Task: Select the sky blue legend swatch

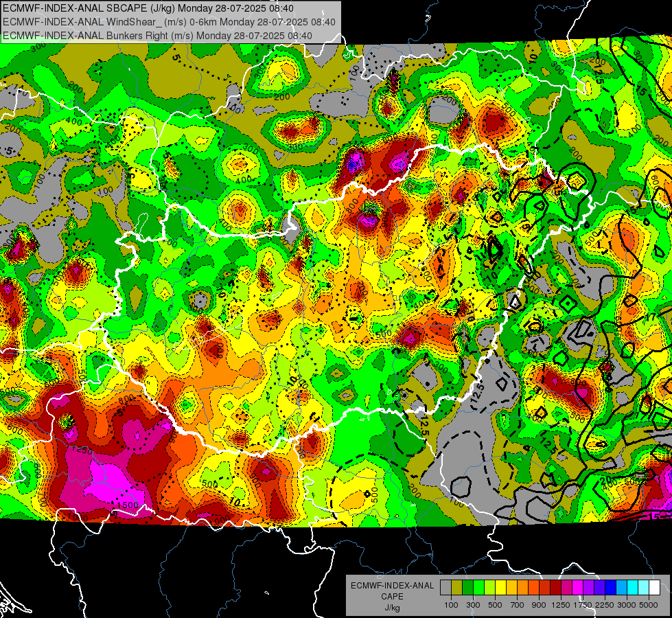Action: [x=621, y=587]
